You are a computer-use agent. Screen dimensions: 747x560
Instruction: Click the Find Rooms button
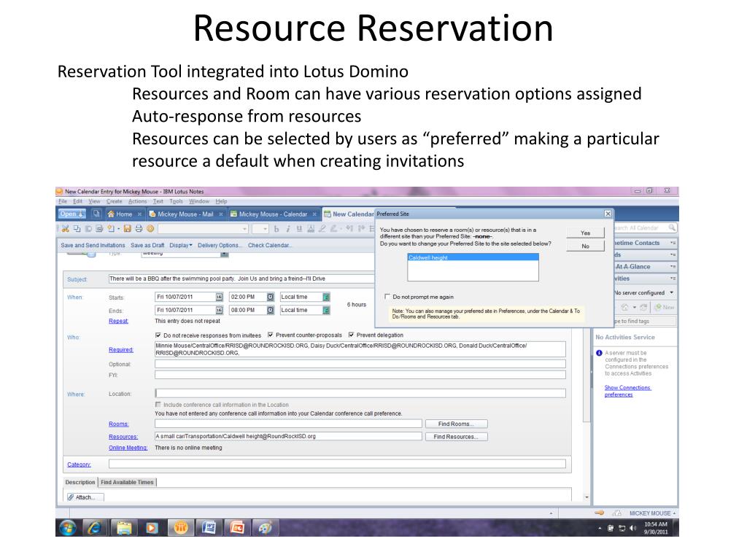[x=456, y=424]
